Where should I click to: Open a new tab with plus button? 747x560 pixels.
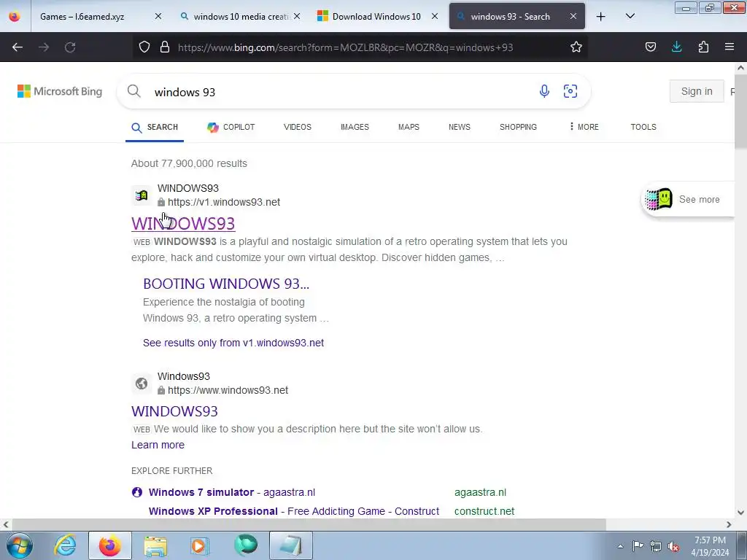[x=601, y=17]
